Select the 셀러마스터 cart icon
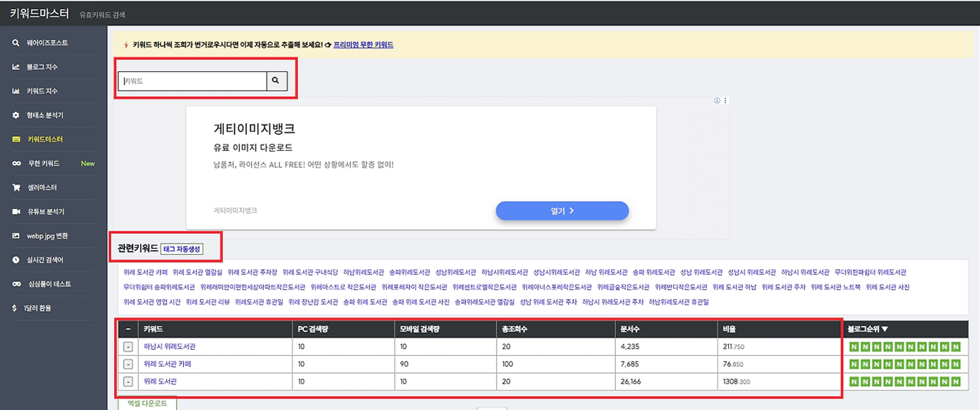The width and height of the screenshot is (980, 410). point(16,187)
